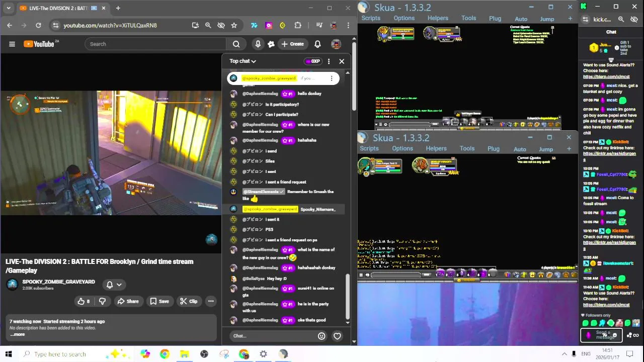Screen dimensions: 644x362
Task: Open Chrome from the Windows taskbar
Action: coord(165,354)
